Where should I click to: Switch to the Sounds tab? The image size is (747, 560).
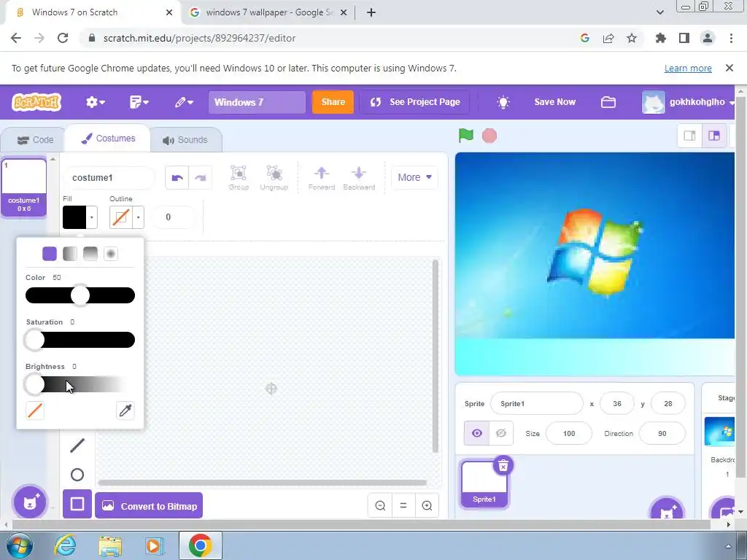click(185, 140)
